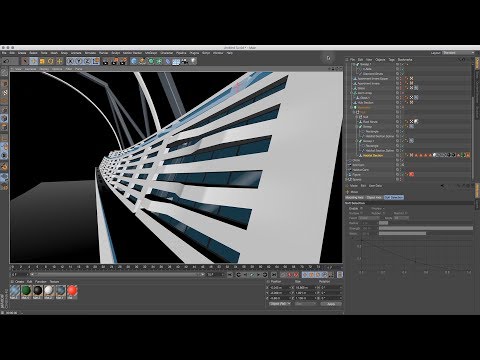Click Render to Picture Viewer icon
480x360 pixels.
[114, 61]
